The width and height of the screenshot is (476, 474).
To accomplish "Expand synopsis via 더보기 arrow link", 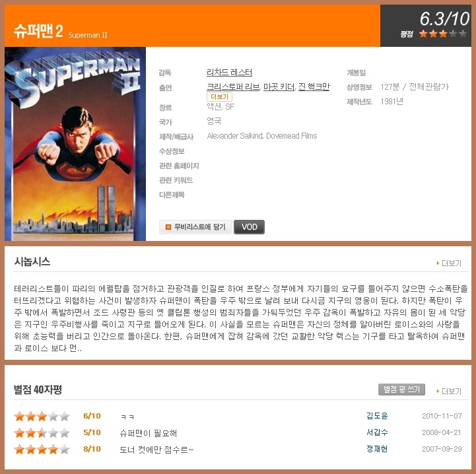I will [449, 263].
